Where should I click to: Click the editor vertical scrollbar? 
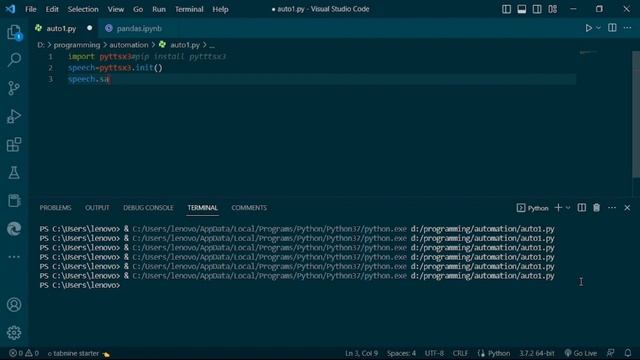(x=636, y=115)
